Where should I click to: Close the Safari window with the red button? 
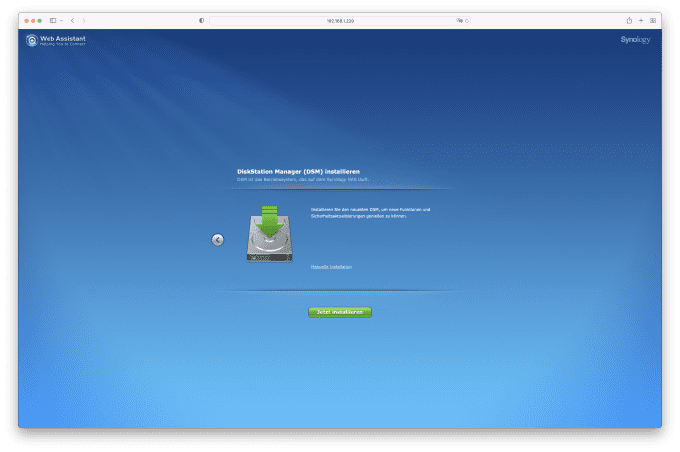[x=26, y=21]
